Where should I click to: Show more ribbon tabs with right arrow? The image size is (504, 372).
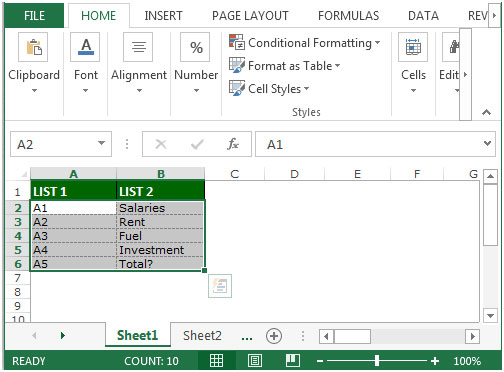[494, 15]
